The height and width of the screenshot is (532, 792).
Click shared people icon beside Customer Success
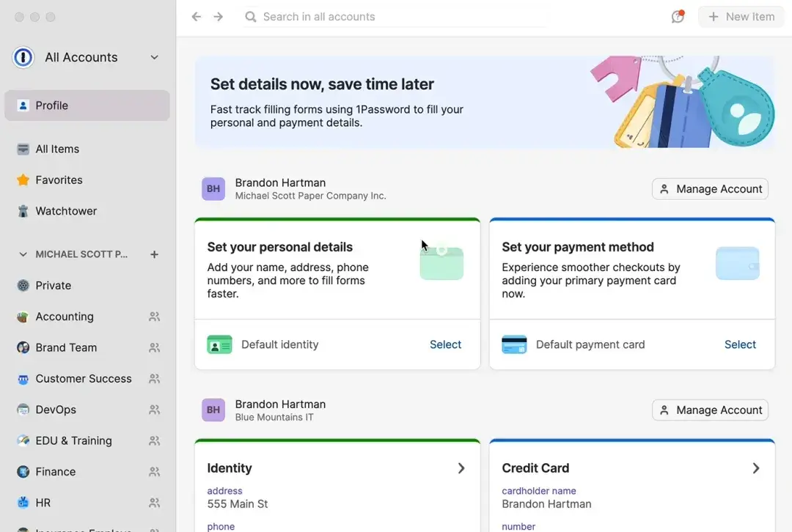click(155, 379)
